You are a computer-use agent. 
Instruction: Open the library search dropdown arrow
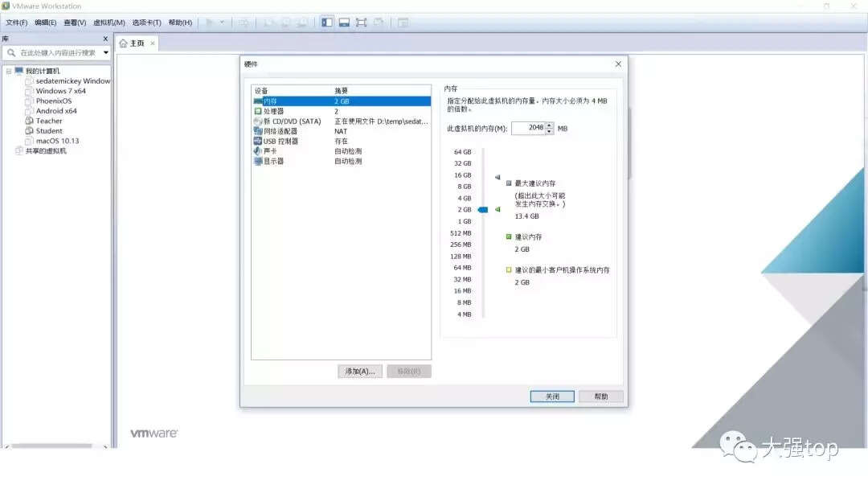pos(106,52)
